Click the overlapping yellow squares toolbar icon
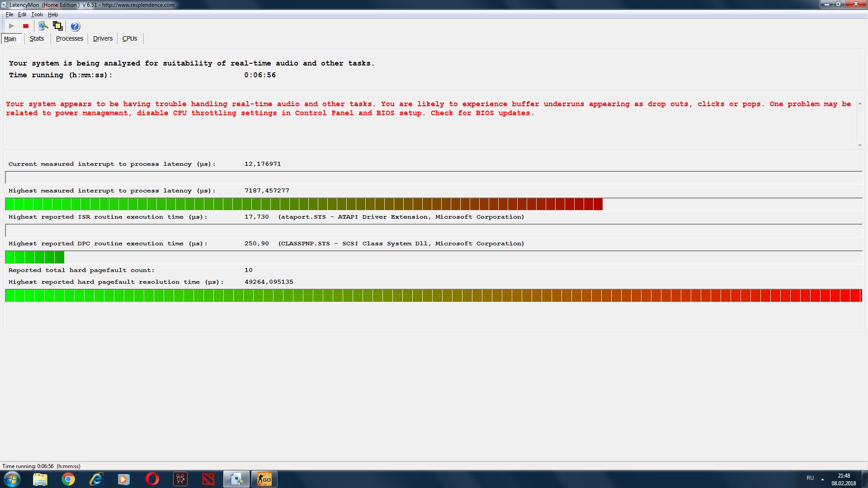 click(58, 26)
